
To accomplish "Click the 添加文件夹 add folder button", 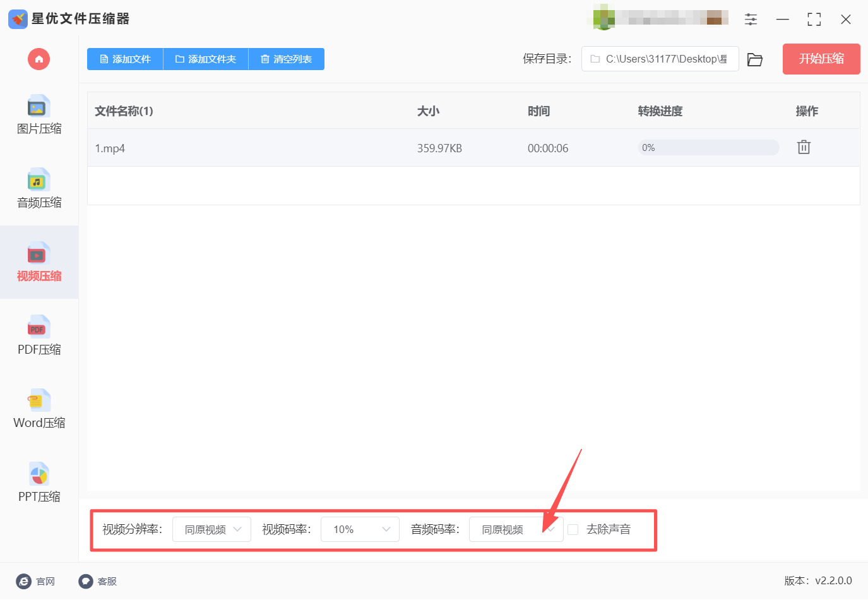I will click(206, 59).
